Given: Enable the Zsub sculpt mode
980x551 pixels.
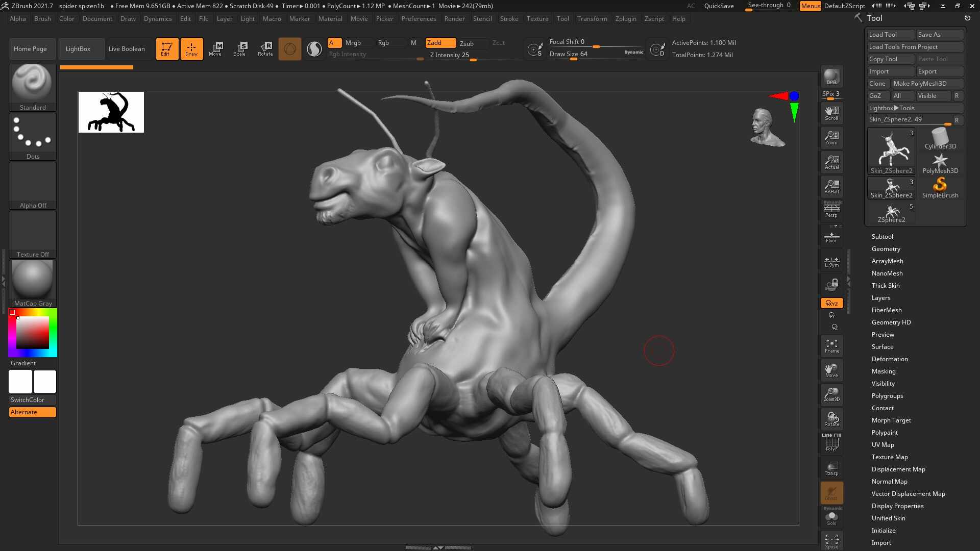Looking at the screenshot, I should [x=467, y=43].
